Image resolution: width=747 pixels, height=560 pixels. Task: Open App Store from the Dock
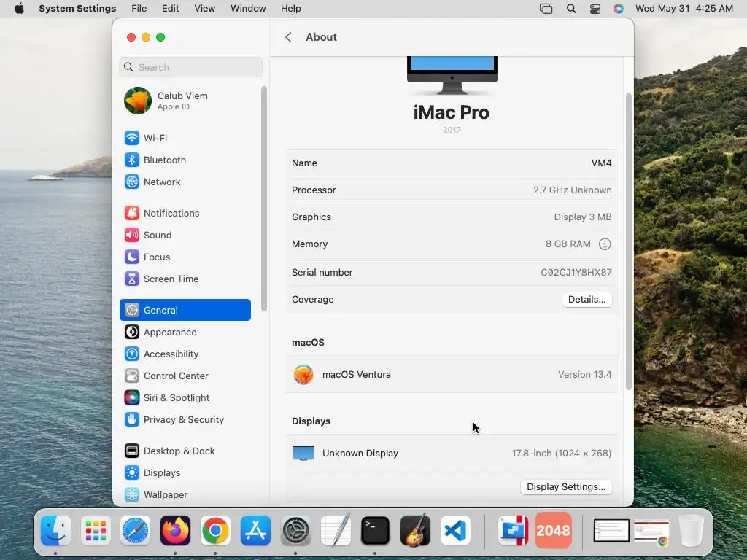click(255, 531)
